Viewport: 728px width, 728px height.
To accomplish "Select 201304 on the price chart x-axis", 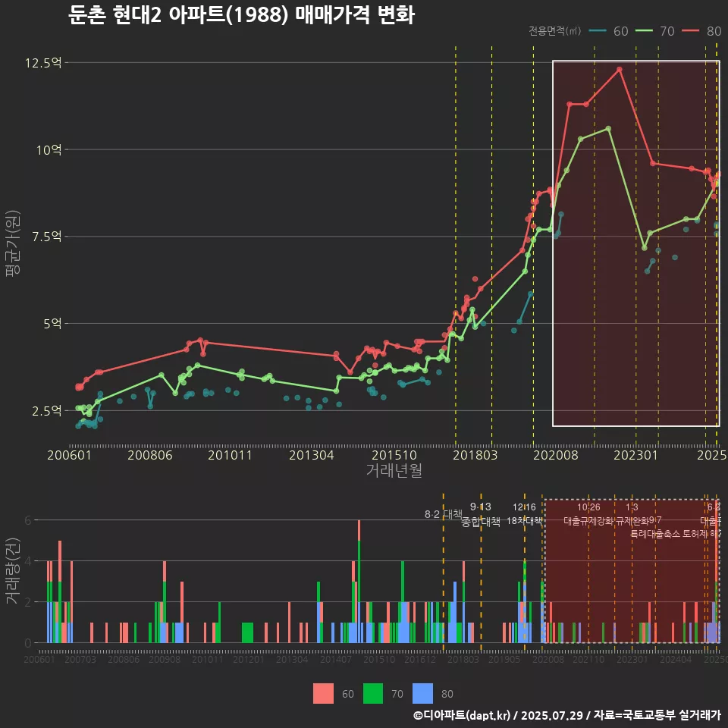I will pos(312,455).
